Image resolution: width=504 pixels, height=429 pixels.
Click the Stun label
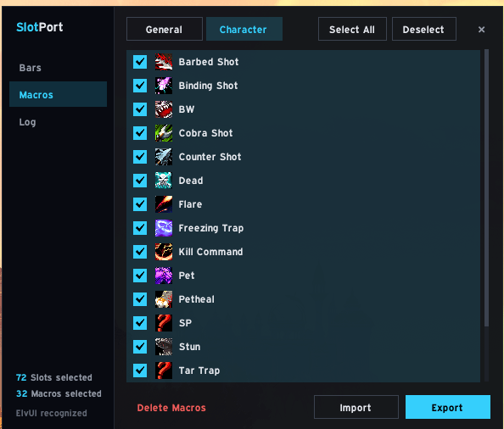coord(190,347)
